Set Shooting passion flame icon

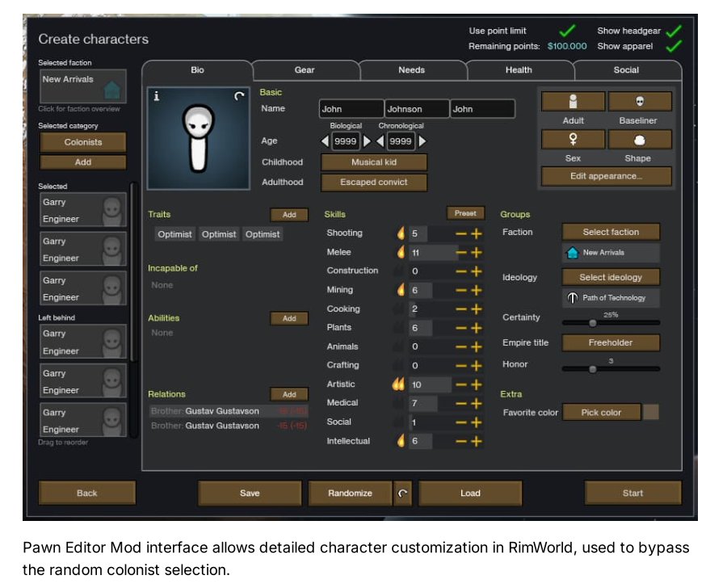click(401, 233)
